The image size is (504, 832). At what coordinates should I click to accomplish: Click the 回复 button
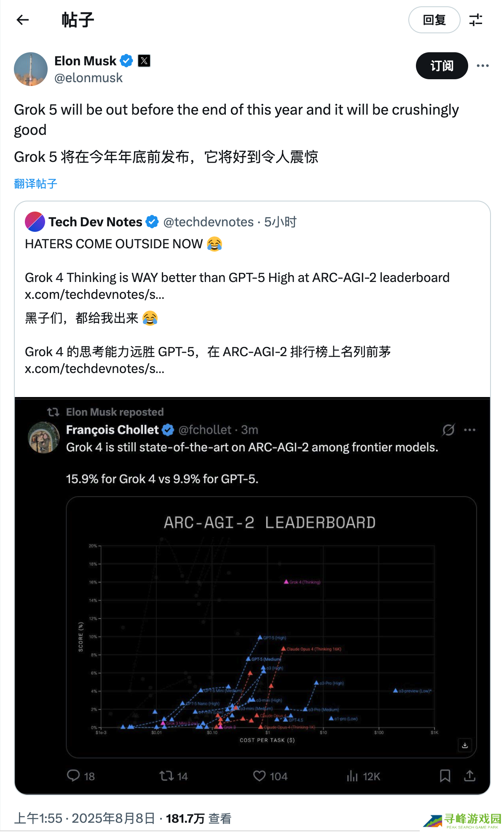(x=434, y=20)
